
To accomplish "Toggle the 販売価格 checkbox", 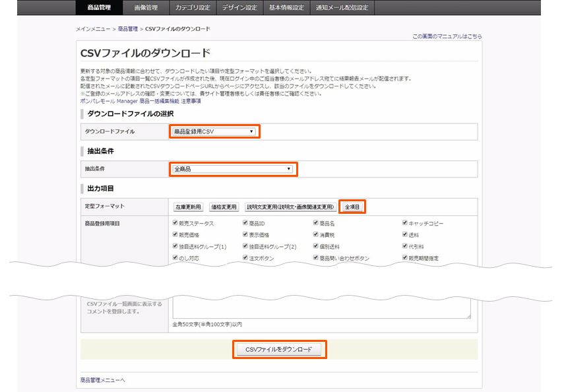I will tap(175, 234).
